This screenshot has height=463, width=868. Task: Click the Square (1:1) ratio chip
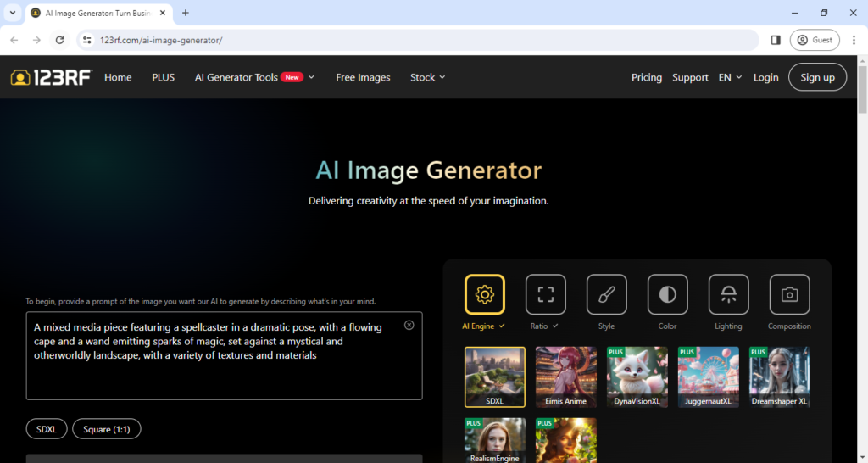coord(106,429)
